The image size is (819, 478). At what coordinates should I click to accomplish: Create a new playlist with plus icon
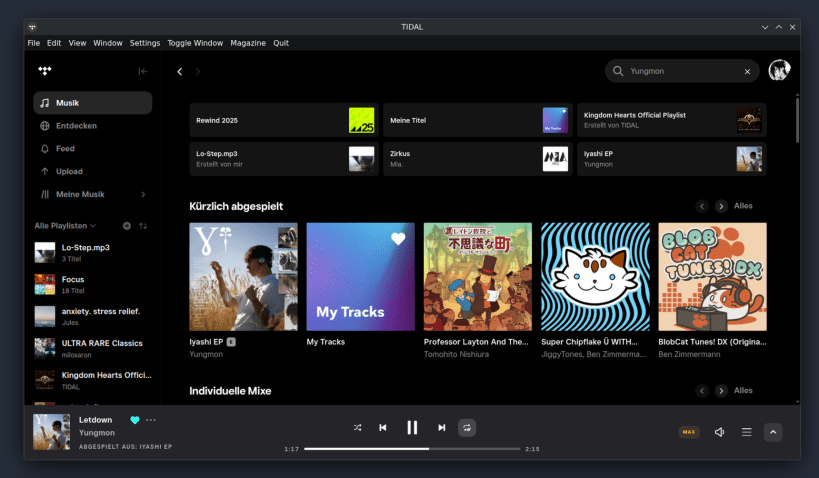tap(127, 226)
